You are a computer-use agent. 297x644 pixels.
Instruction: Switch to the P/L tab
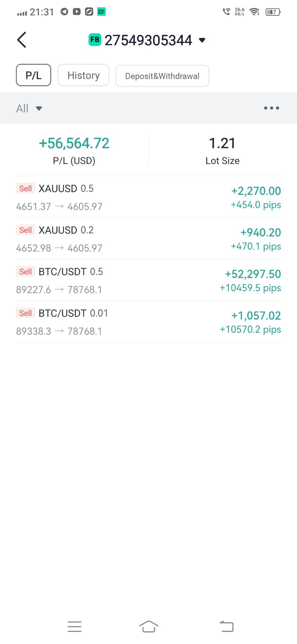pyautogui.click(x=34, y=75)
